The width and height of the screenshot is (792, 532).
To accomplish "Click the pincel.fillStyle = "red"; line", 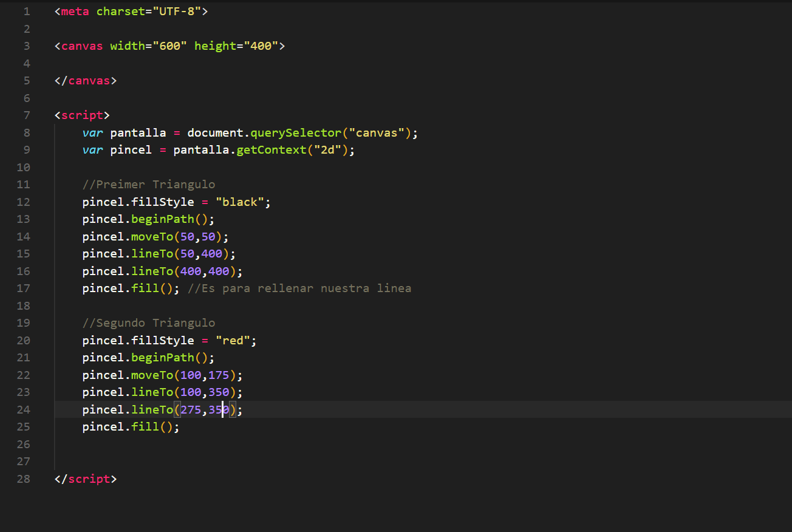I will (169, 340).
